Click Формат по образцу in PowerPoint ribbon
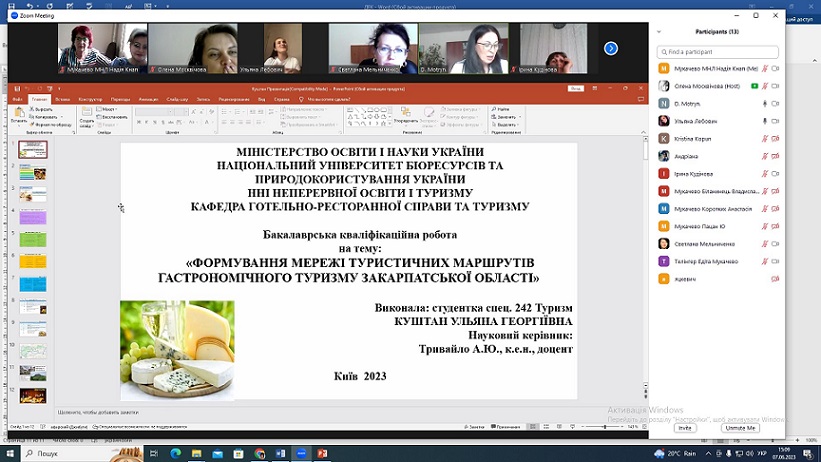The image size is (821, 462). tap(50, 125)
